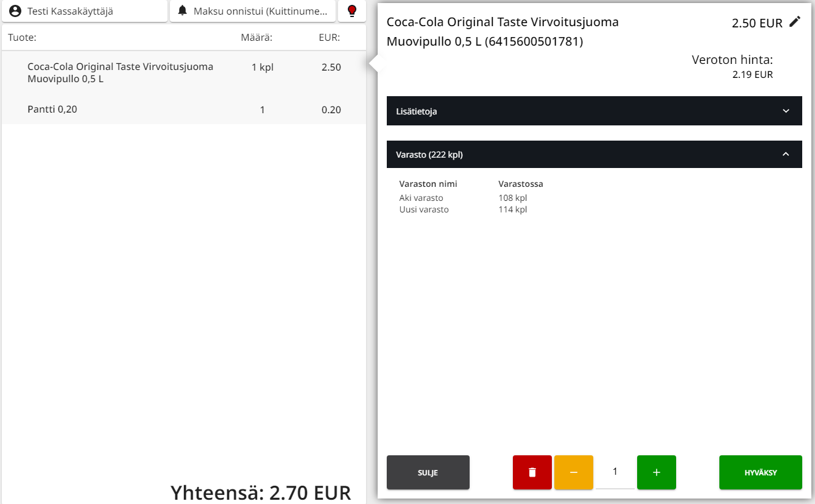The height and width of the screenshot is (504, 815).
Task: Click the red lightbulb icon
Action: coord(351,11)
